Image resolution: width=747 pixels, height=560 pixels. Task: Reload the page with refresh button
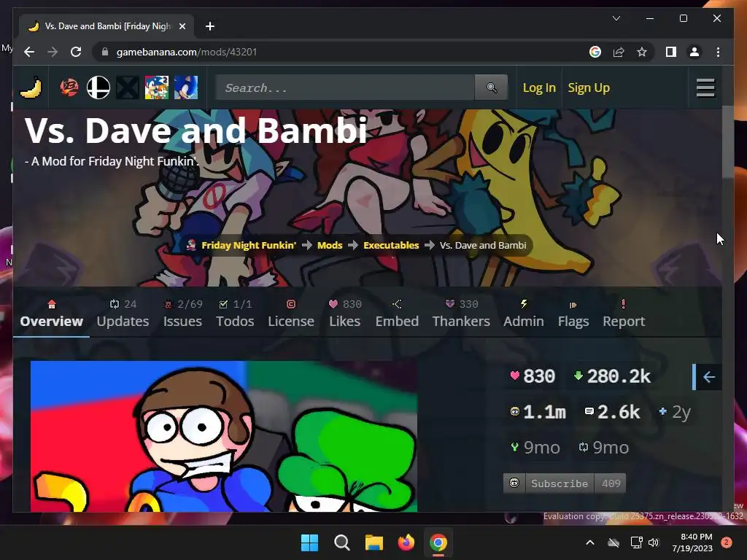pos(76,52)
